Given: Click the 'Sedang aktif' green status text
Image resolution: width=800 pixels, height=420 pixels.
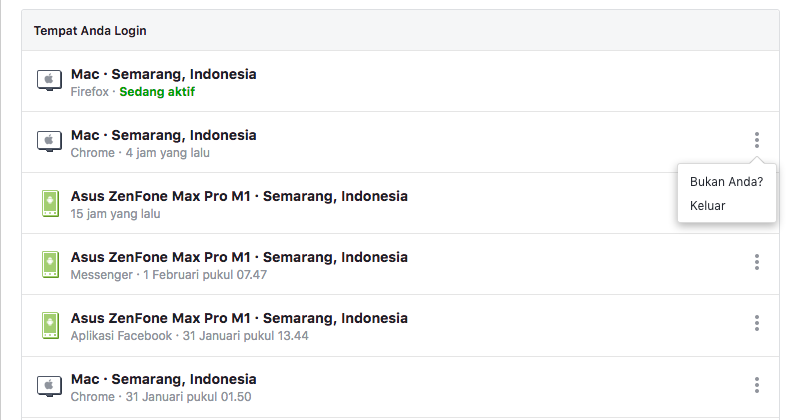Looking at the screenshot, I should pyautogui.click(x=157, y=92).
